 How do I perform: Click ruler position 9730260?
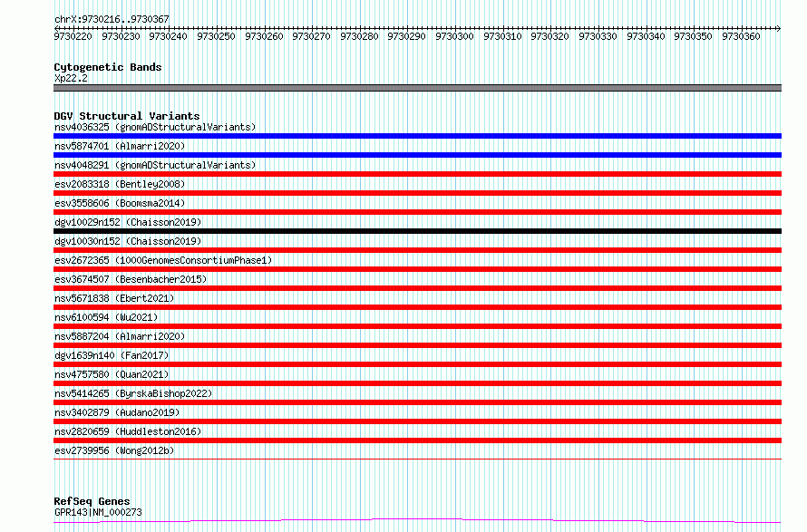[264, 36]
